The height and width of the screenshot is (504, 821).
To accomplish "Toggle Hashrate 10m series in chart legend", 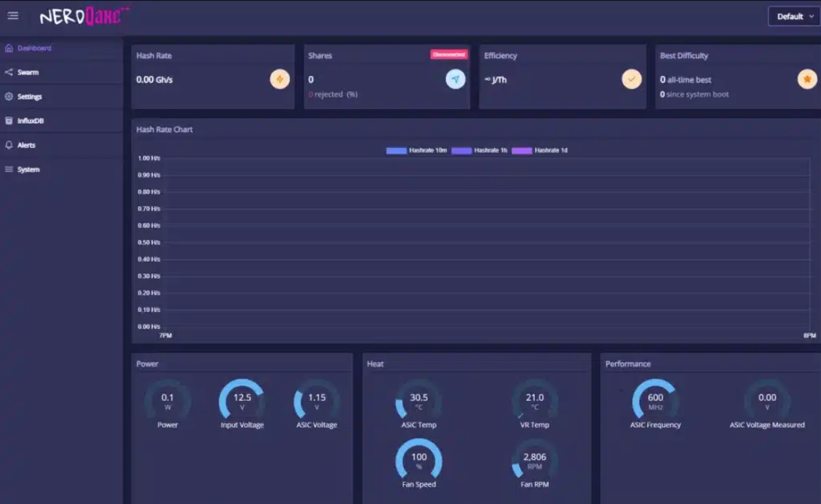I will coord(416,150).
